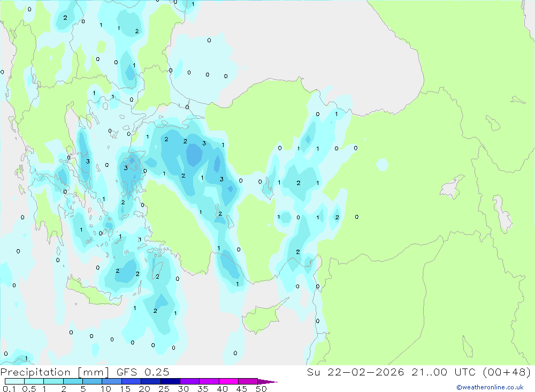
Task: Click the 10–15 mm medium blue legend swatch
Action: click(x=112, y=381)
